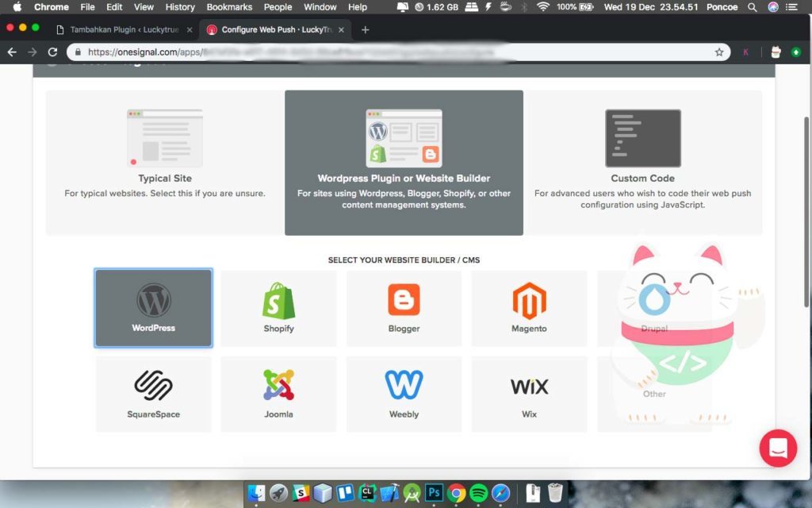Pick the Blogger platform tile
This screenshot has width=812, height=508.
(404, 308)
